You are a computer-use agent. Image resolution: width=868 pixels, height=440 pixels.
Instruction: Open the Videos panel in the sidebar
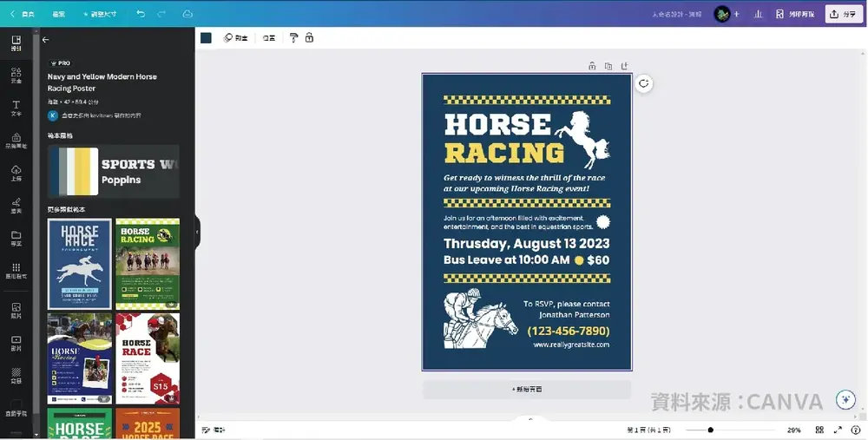16,343
